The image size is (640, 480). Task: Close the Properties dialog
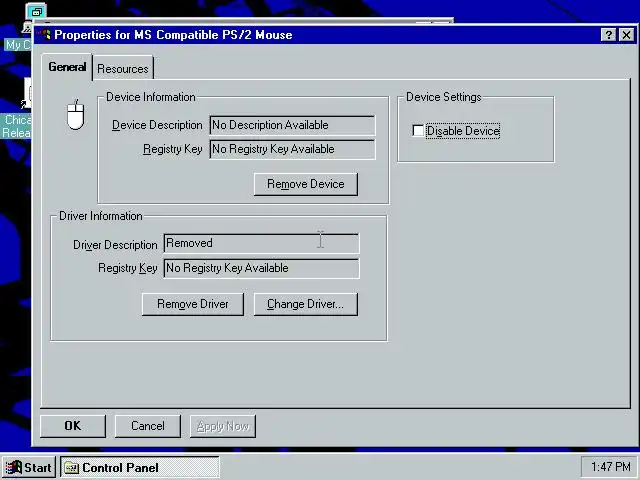click(x=627, y=35)
